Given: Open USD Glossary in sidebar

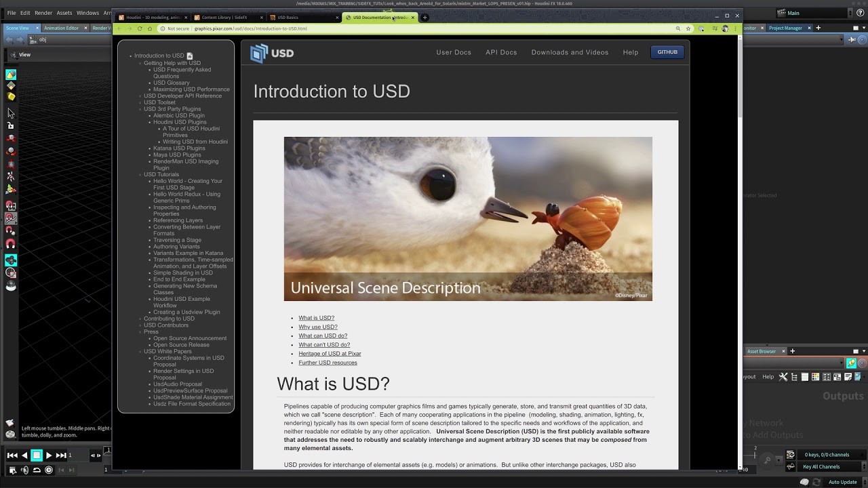Looking at the screenshot, I should (x=172, y=83).
